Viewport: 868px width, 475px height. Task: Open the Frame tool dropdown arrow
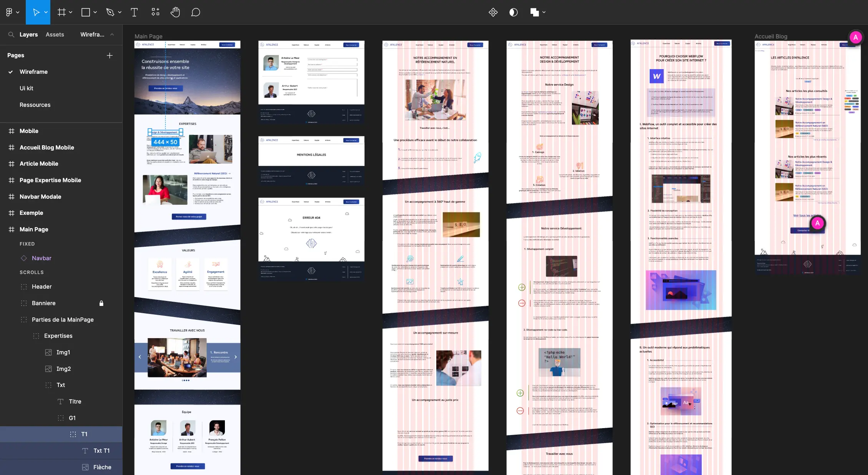70,12
